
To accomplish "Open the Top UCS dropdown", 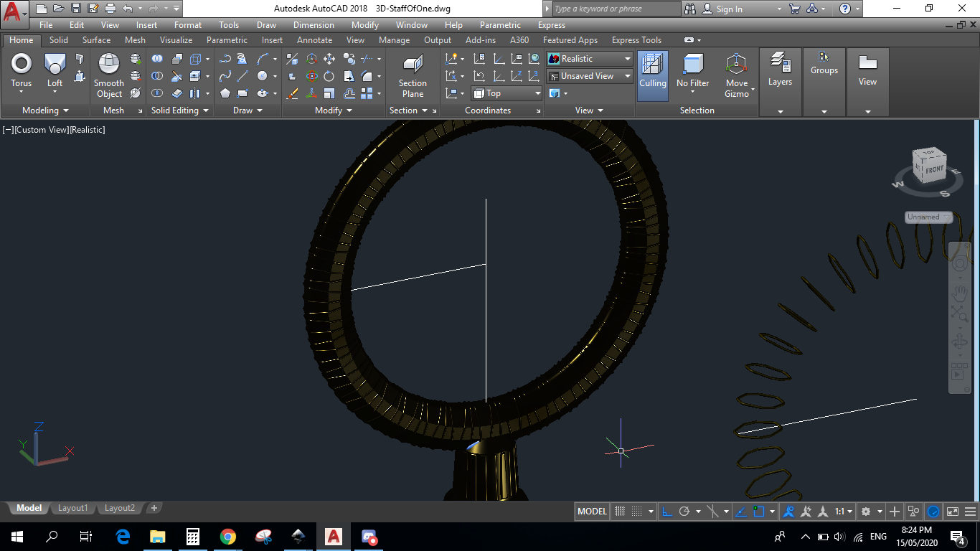I will point(507,93).
